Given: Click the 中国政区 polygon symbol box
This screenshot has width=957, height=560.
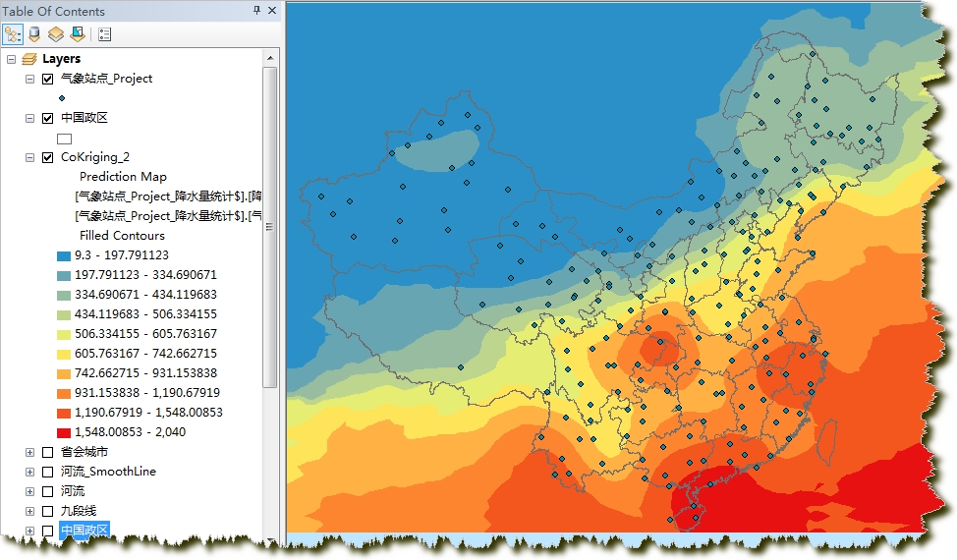Looking at the screenshot, I should coord(65,139).
